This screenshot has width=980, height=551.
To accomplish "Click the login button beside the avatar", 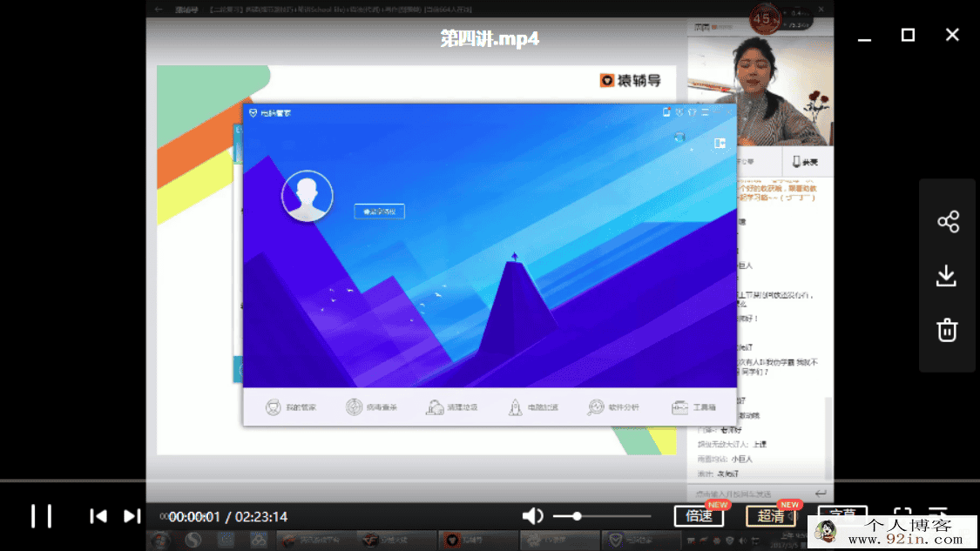I will 380,212.
